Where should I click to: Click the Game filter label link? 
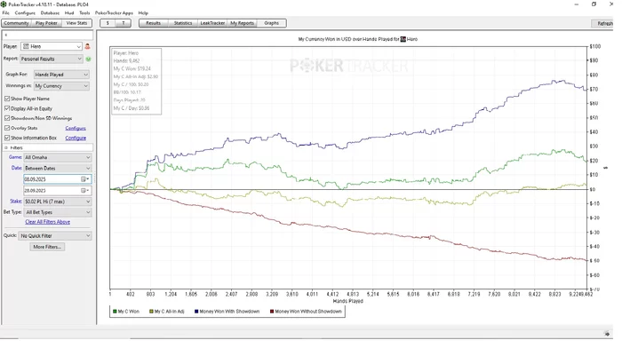15,157
